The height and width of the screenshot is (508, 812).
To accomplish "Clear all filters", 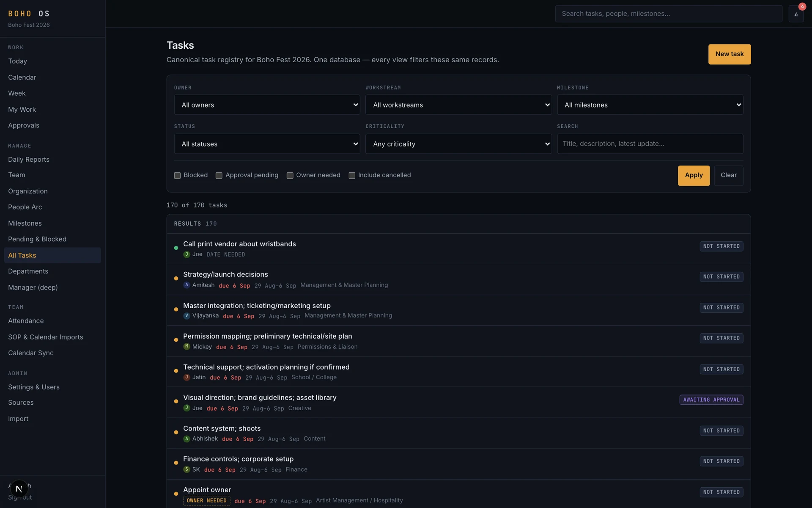I will (x=728, y=175).
